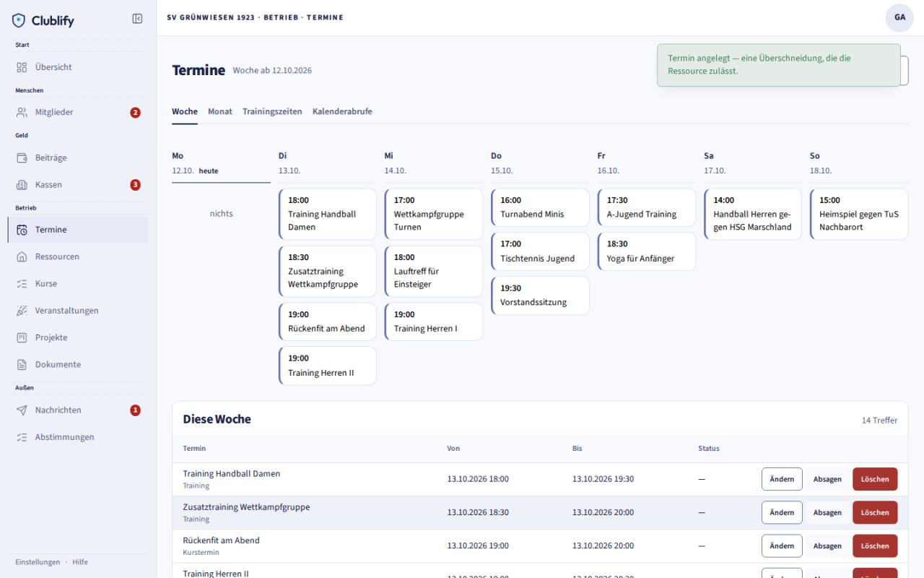Screen dimensions: 924x578
Task: Click the Nachrichten badge showing 1
Action: [135, 410]
